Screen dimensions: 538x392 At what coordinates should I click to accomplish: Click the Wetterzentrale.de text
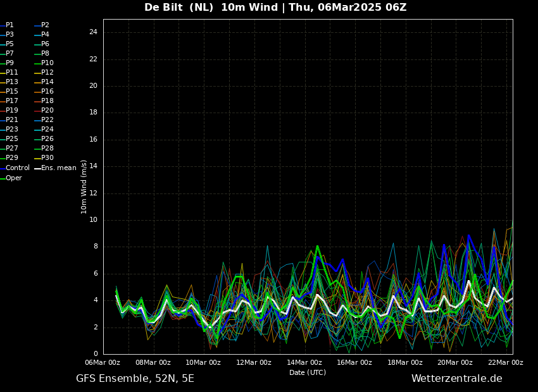click(457, 379)
